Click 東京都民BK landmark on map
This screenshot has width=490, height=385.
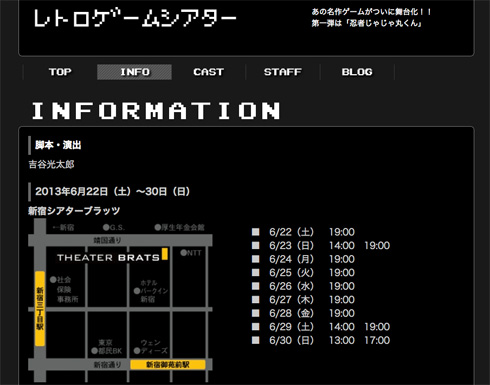107,347
